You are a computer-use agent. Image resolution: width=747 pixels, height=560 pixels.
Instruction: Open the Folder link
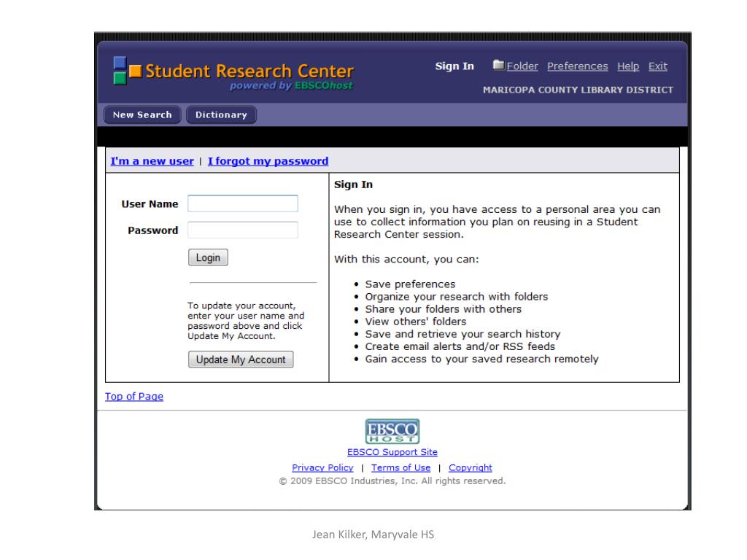tap(522, 66)
